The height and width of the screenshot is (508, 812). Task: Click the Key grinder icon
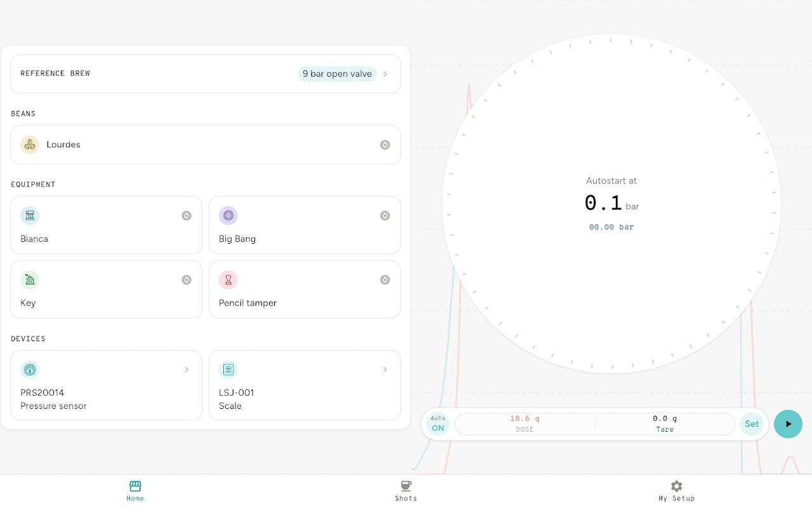click(x=30, y=280)
